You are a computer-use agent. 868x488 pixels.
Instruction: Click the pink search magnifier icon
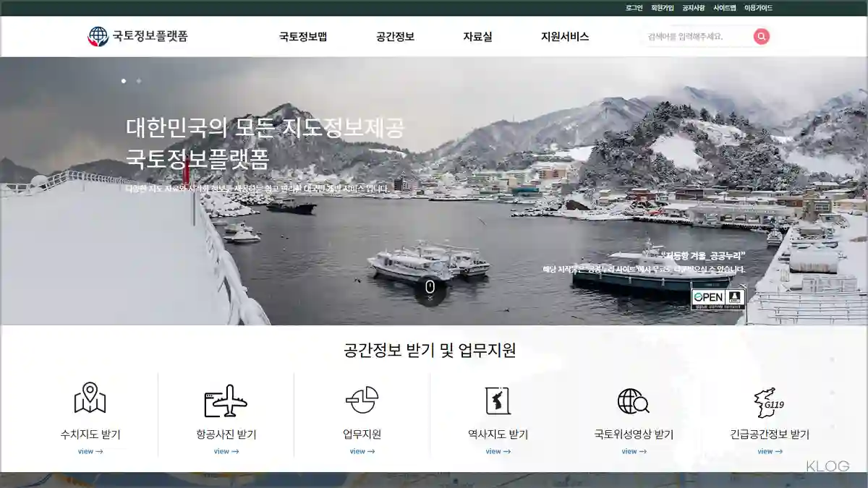click(x=761, y=35)
